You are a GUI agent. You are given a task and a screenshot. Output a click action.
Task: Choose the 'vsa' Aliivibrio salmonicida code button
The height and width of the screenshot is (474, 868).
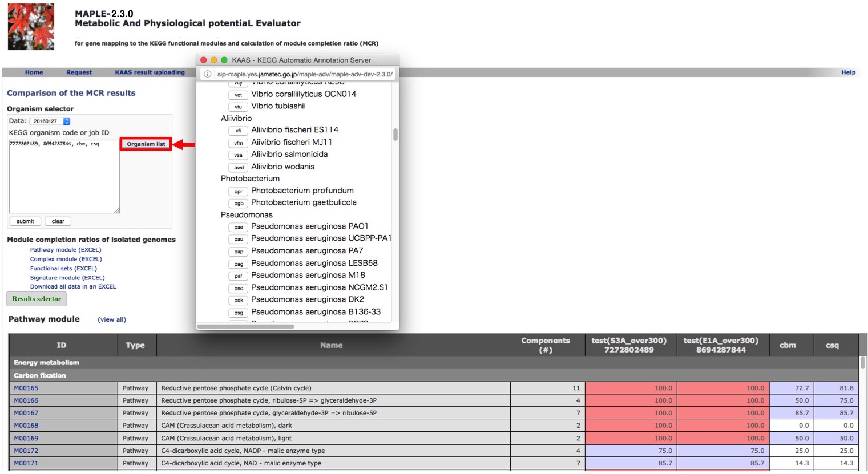pos(239,155)
